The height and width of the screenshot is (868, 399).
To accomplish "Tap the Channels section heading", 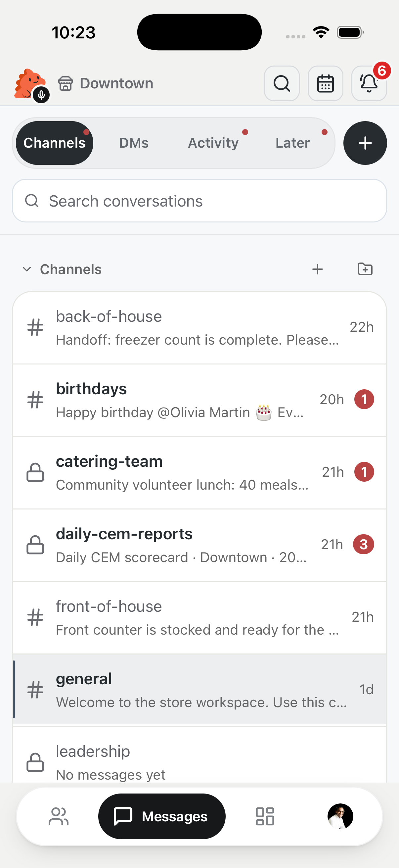I will click(71, 269).
